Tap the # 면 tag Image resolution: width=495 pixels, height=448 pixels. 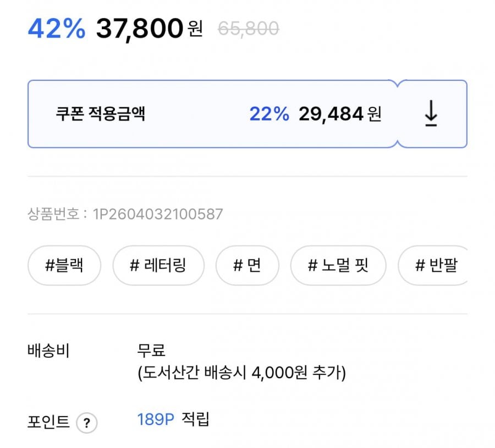pos(247,265)
